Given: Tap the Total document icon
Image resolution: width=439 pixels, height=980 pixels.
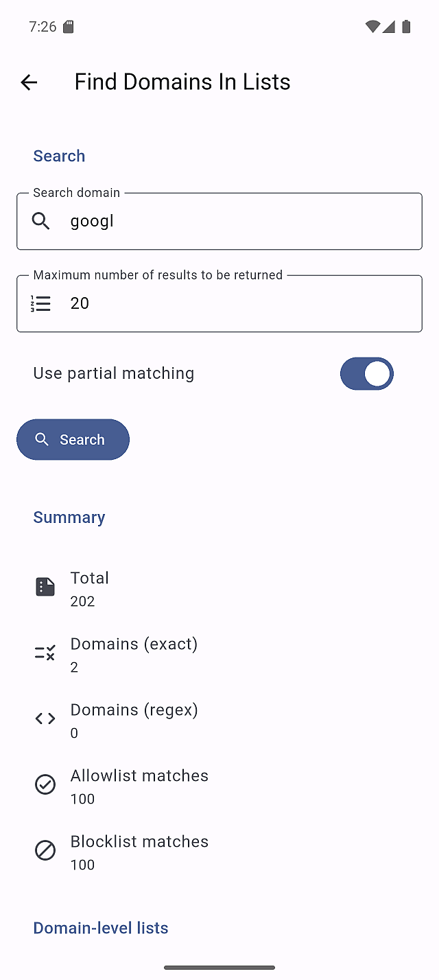Looking at the screenshot, I should pyautogui.click(x=45, y=587).
